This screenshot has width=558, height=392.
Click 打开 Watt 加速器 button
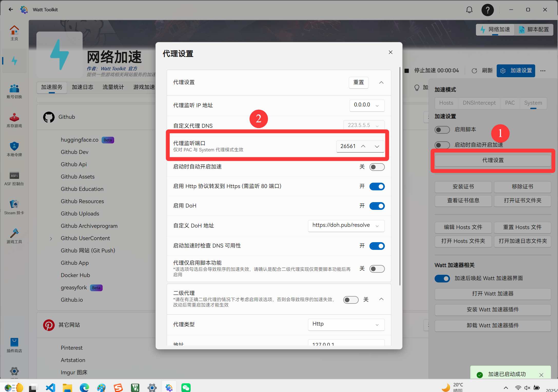pos(493,294)
